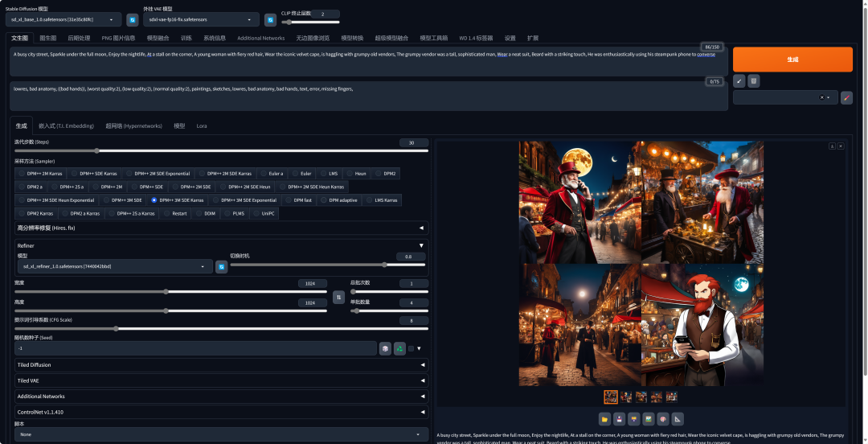
Task: Open the Lora sub-tab
Action: [202, 125]
